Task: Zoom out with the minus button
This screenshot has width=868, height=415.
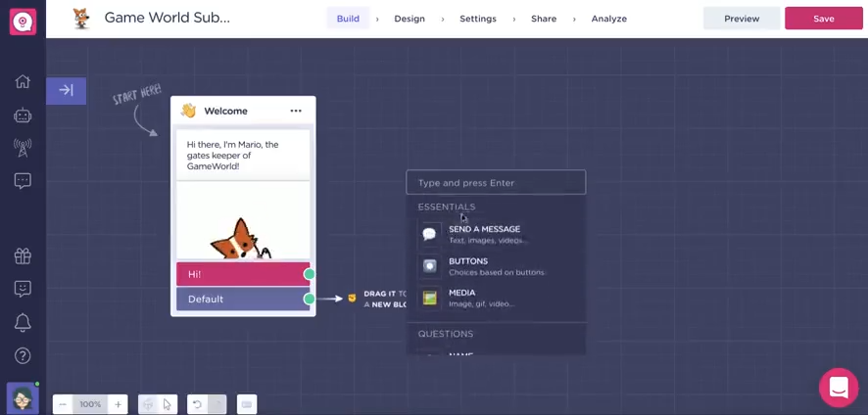Action: (x=63, y=404)
